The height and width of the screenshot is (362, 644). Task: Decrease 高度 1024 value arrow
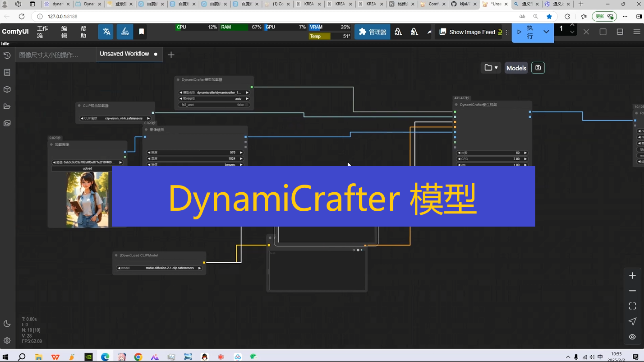(x=149, y=158)
